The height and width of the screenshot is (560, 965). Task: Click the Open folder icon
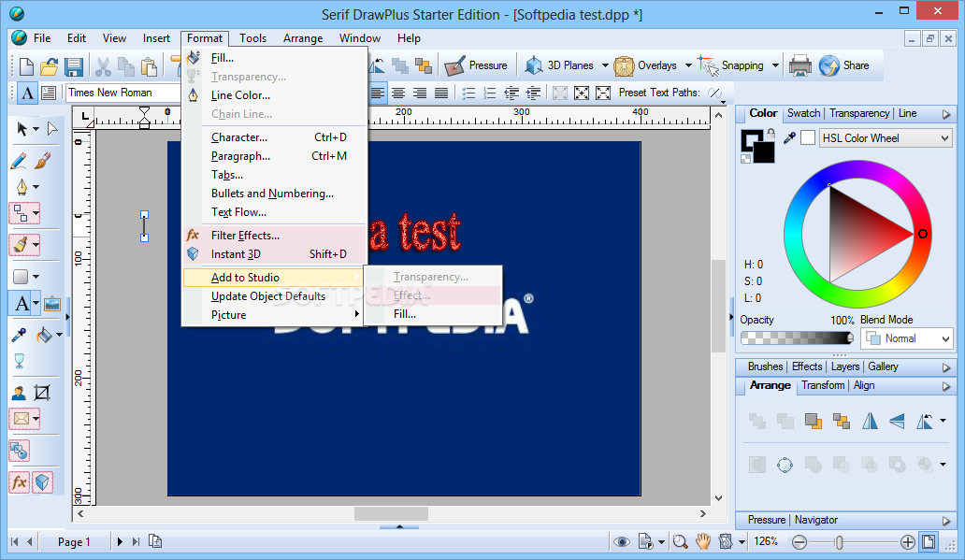pos(50,65)
